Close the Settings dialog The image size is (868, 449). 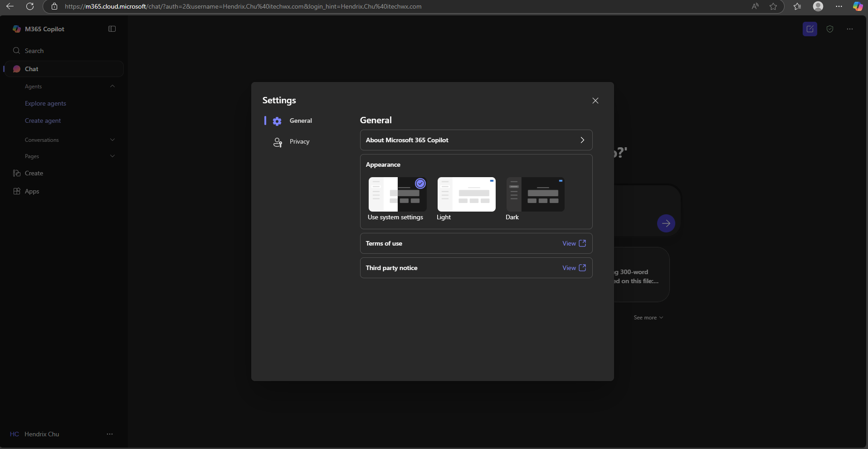click(595, 101)
